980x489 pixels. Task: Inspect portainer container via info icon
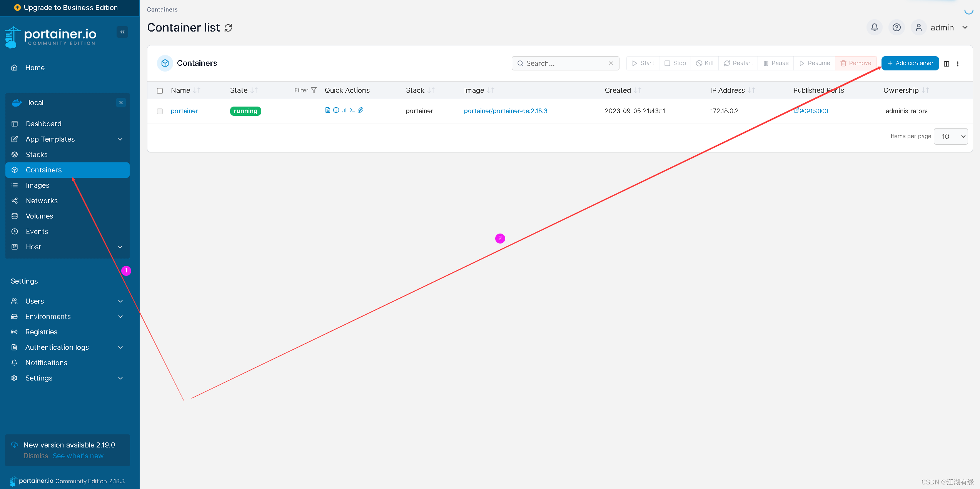point(336,110)
